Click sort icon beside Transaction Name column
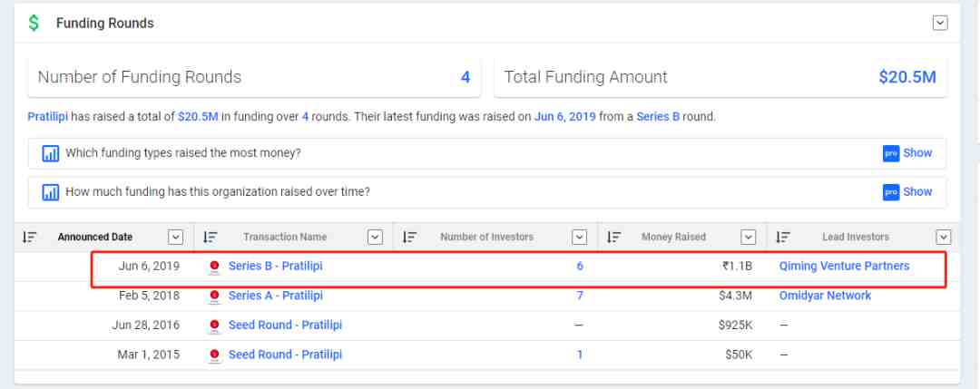Viewport: 980px width, 389px height. (211, 238)
